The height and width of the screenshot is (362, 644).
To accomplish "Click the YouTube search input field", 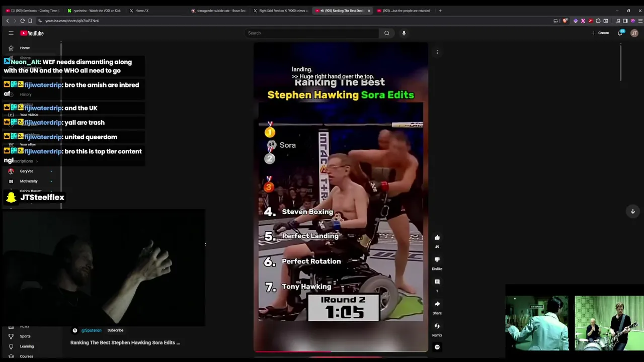I will pos(311,33).
